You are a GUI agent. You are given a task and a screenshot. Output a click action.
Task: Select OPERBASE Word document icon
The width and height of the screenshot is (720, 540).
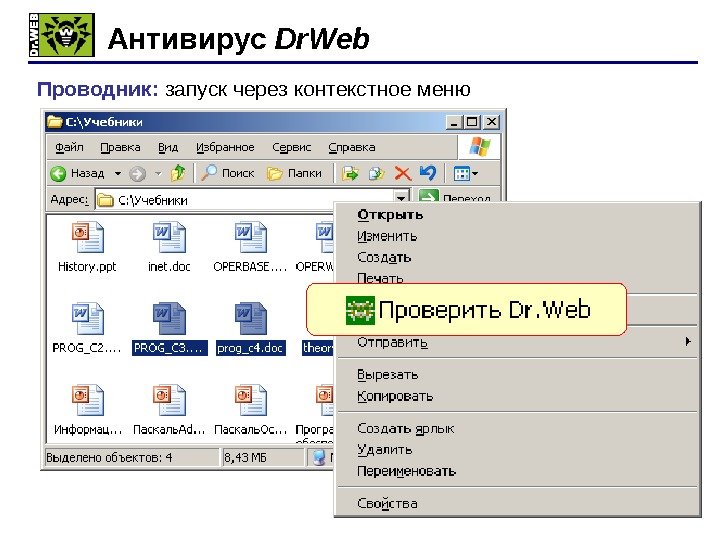click(x=250, y=237)
